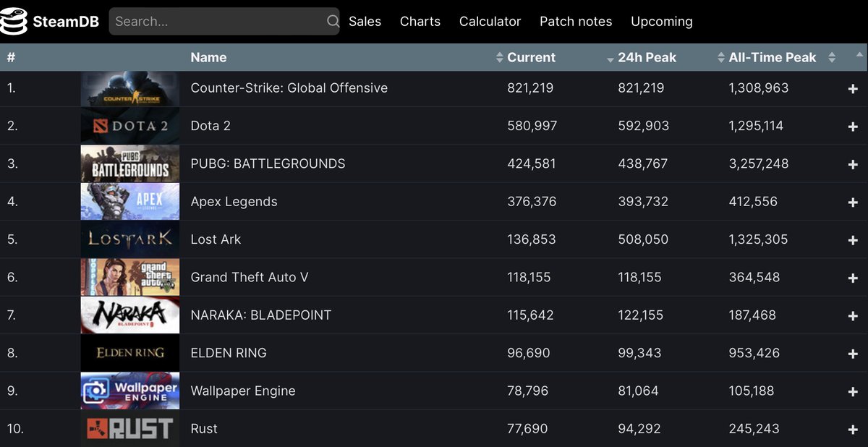Open NARAKA Bladepoint thumbnail image

tap(130, 315)
